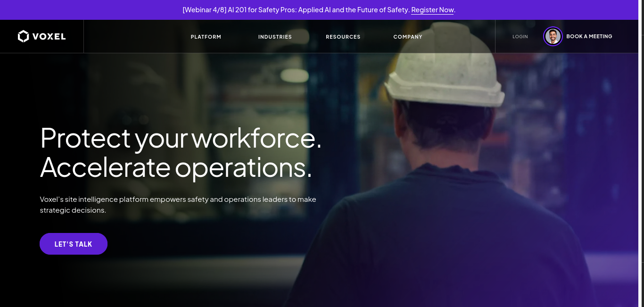Select the Company menu item
This screenshot has width=644, height=307.
(408, 37)
